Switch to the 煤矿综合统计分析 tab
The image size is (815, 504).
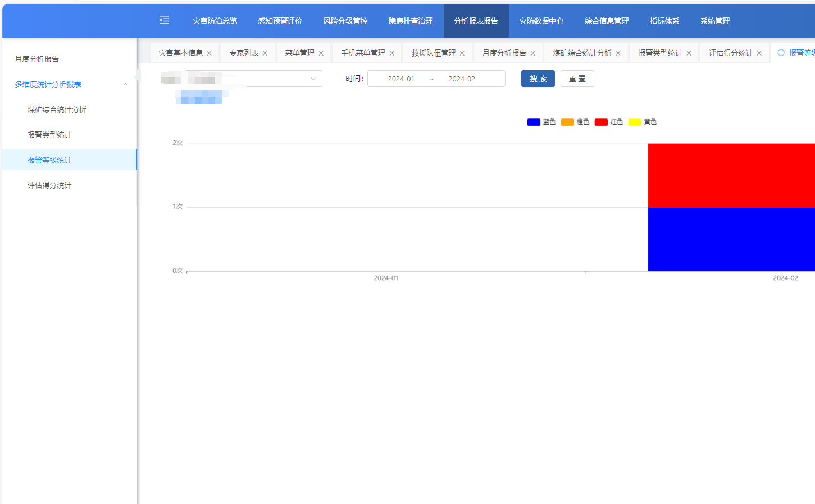[x=582, y=53]
